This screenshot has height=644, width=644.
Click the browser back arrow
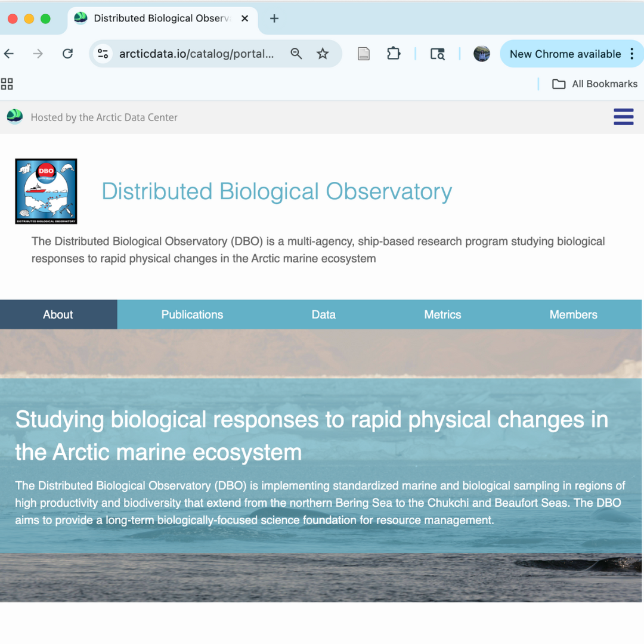tap(9, 54)
